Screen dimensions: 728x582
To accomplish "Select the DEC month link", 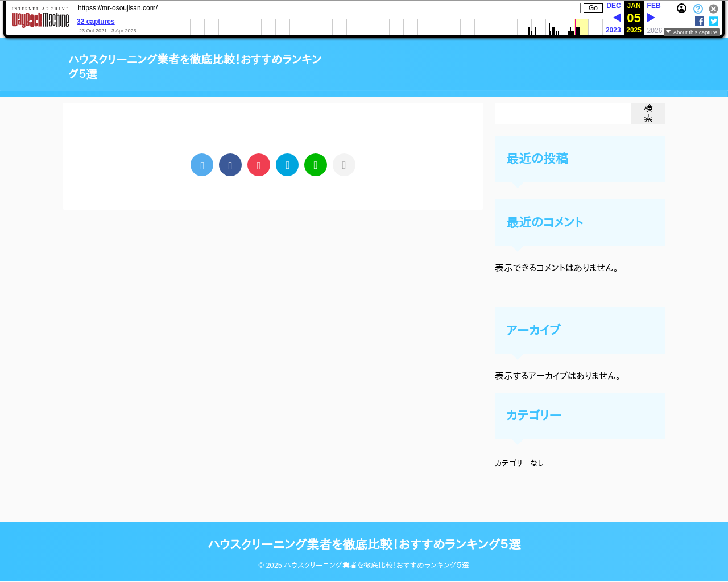I will click(x=613, y=6).
